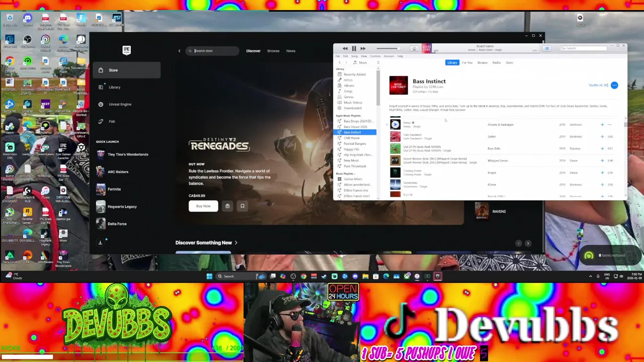This screenshot has width=644, height=362.
Task: Open AirPlay output button in iTunes
Action: click(414, 49)
